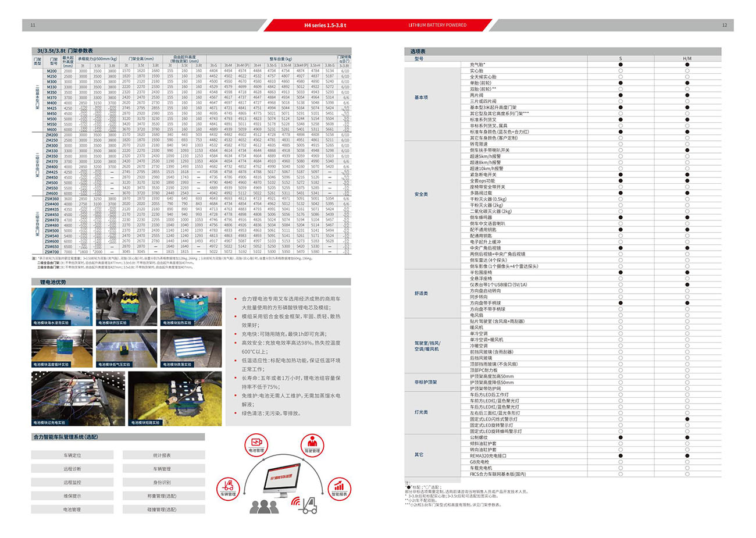Viewport: 756px width, 538px height.
Task: Click the 车辆定位 feature button
Action: pyautogui.click(x=72, y=455)
